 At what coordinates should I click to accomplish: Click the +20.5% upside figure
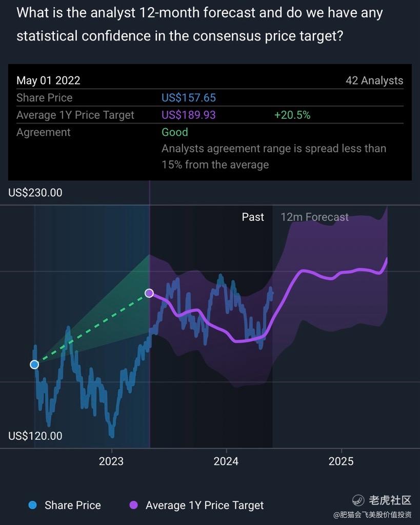(x=292, y=115)
